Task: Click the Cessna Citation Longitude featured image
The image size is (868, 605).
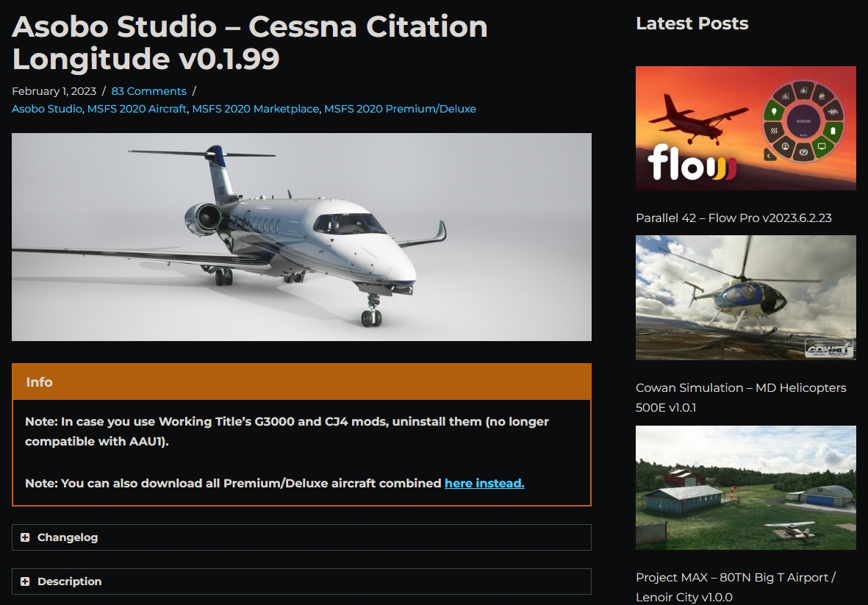Action: click(x=301, y=237)
